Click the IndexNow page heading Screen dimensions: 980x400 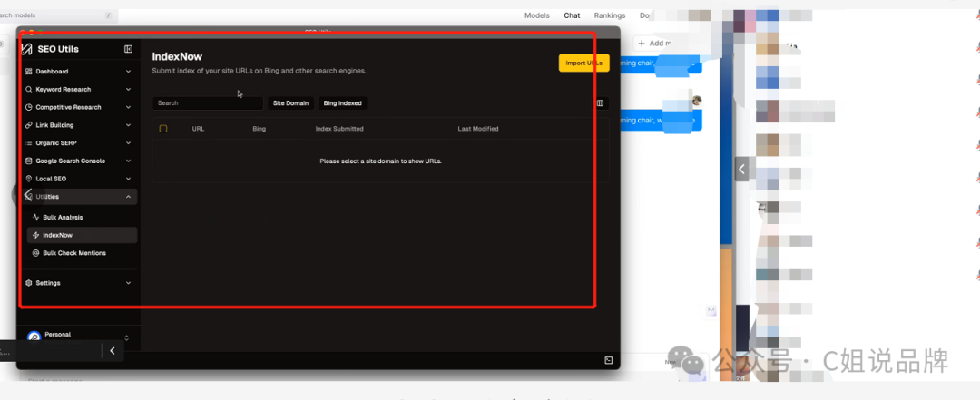[x=178, y=57]
